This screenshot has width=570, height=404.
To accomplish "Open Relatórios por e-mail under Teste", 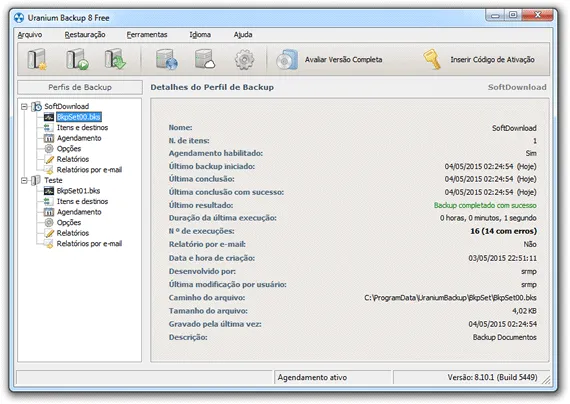I will (x=89, y=244).
